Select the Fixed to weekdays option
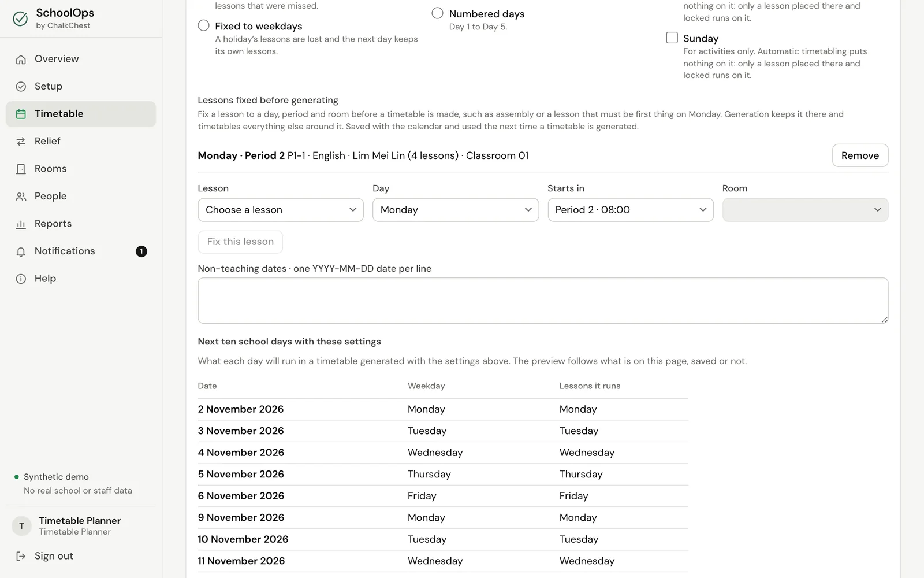 tap(203, 25)
